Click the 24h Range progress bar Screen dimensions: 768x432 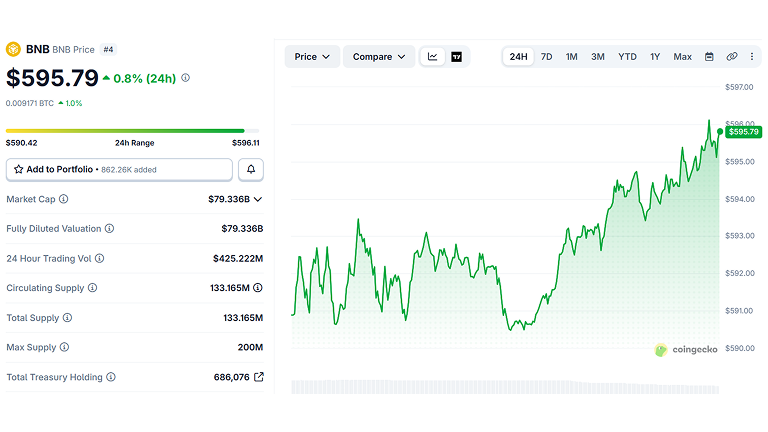pos(132,131)
